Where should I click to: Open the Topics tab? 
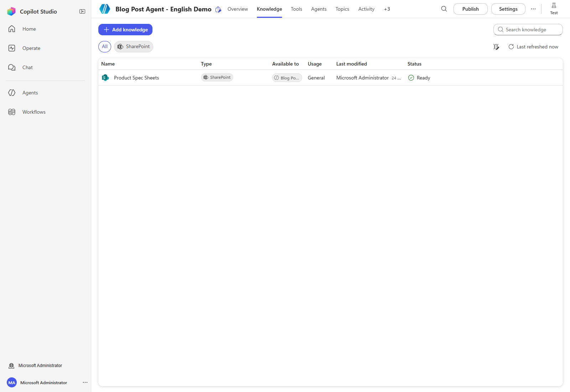coord(342,9)
